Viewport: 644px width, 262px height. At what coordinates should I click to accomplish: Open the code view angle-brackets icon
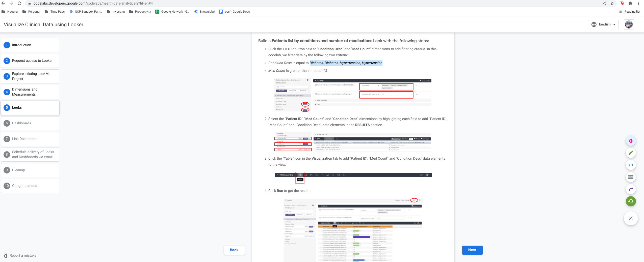point(631,165)
